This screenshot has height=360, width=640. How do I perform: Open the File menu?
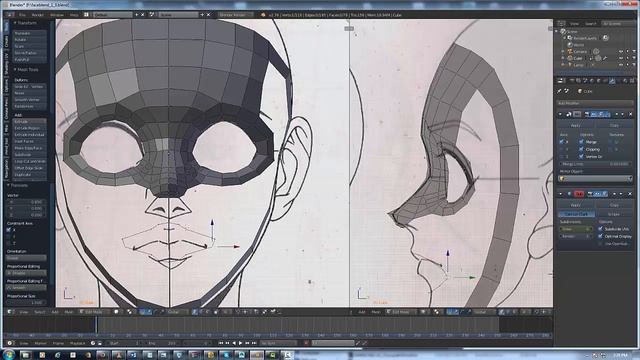pyautogui.click(x=22, y=15)
